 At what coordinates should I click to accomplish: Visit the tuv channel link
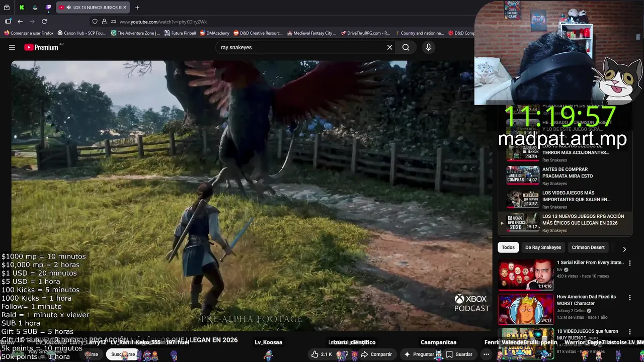(x=559, y=269)
